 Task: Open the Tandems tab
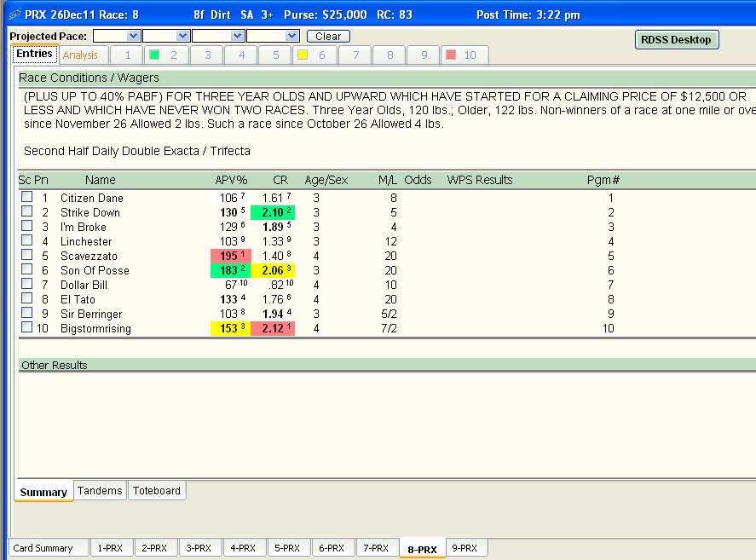[100, 491]
